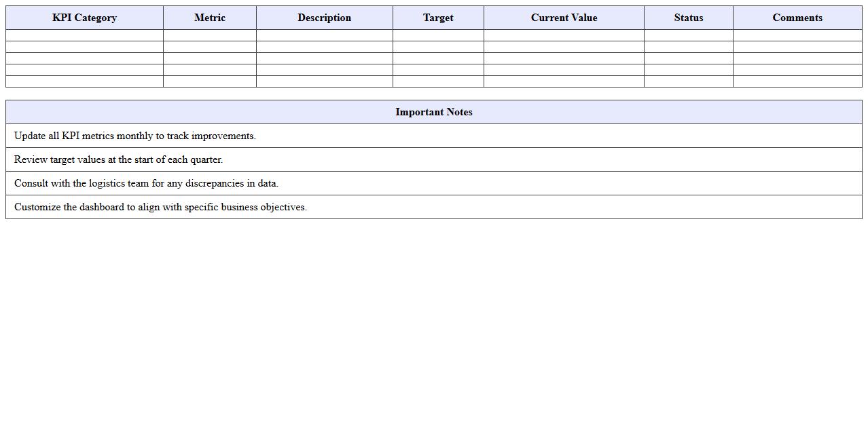868x441 pixels.
Task: Click the Metric column header
Action: click(209, 18)
